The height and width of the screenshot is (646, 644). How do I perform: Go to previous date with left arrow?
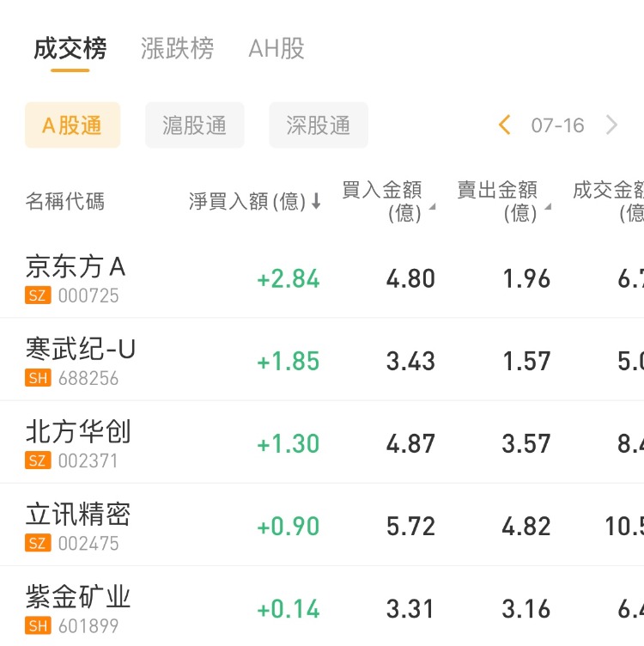point(505,125)
